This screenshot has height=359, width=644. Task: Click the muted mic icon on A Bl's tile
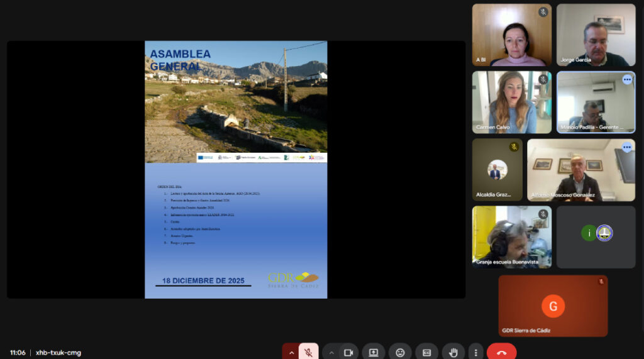point(543,13)
